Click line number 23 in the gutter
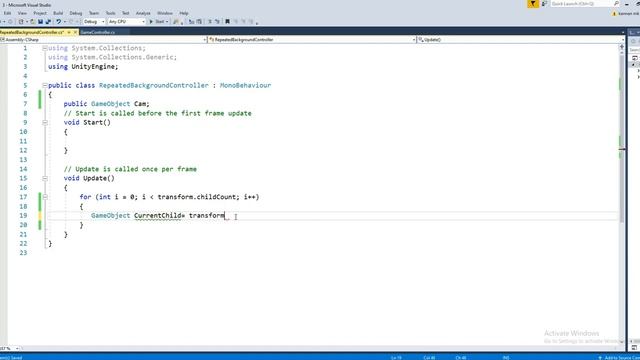The width and height of the screenshot is (640, 360). point(23,253)
